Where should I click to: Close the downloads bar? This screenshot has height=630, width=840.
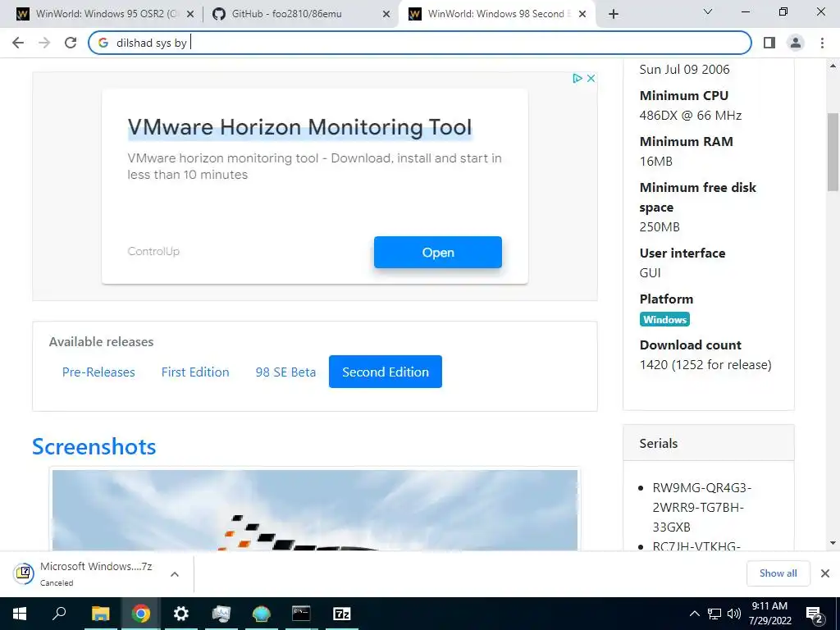click(825, 573)
